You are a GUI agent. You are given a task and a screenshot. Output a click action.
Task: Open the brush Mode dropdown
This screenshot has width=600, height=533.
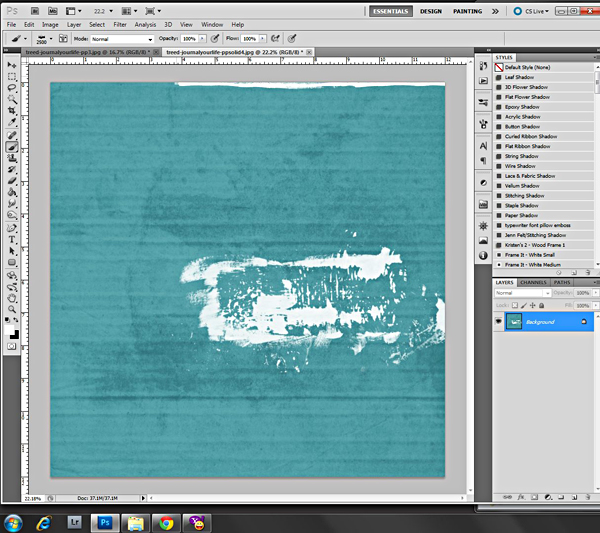tap(122, 39)
